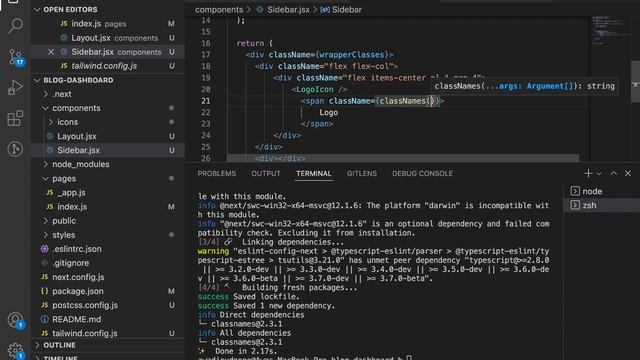Collapse the BLOG-DASHBOARD folder section
The width and height of the screenshot is (640, 360).
point(108,80)
